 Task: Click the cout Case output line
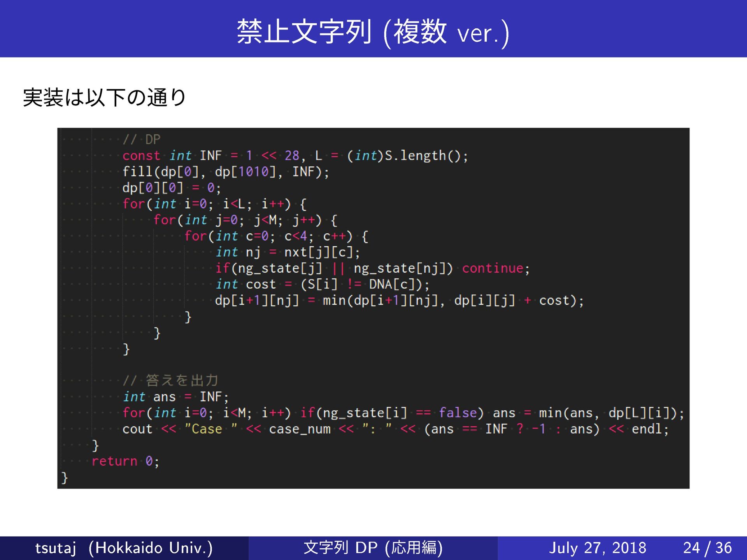395,429
